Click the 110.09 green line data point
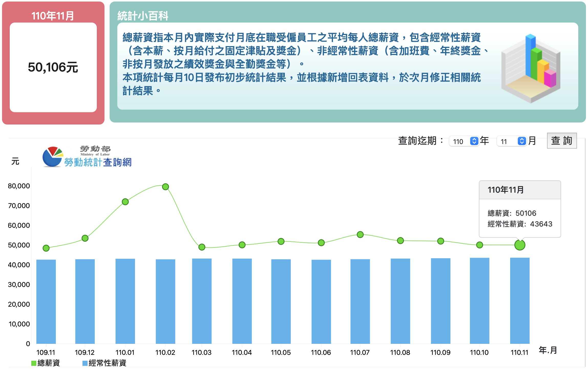Image resolution: width=588 pixels, height=372 pixels. (440, 241)
